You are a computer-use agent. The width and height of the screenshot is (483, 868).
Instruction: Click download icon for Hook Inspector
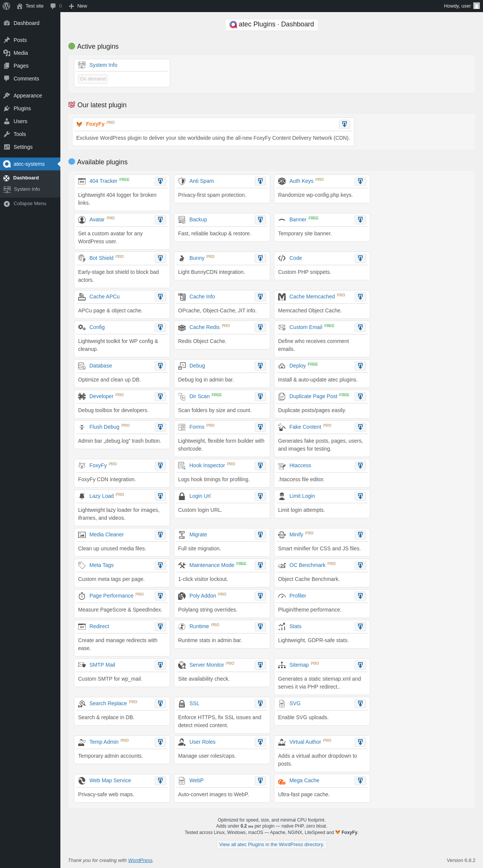coord(260,466)
